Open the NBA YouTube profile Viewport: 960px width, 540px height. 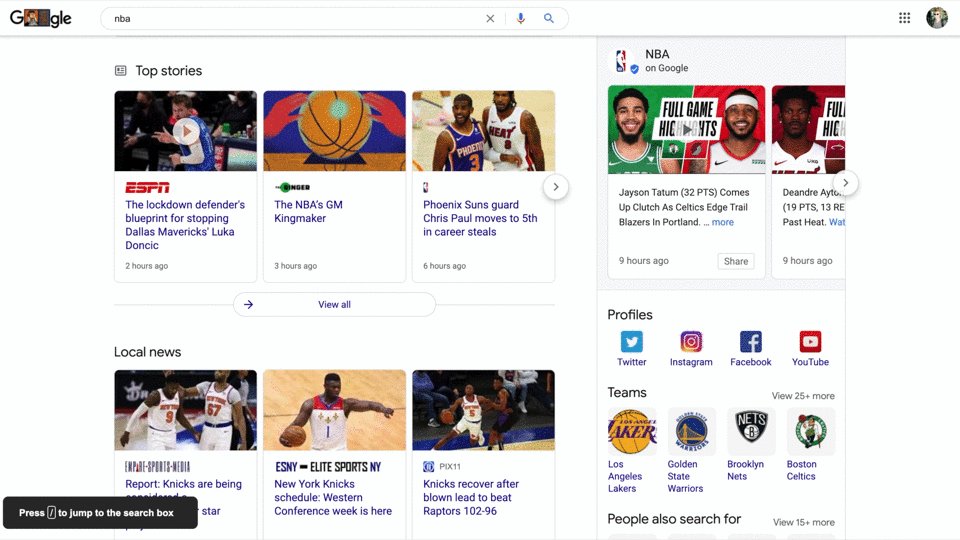810,348
